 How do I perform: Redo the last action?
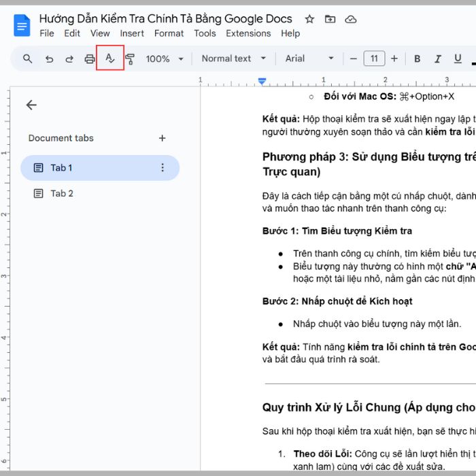click(x=69, y=59)
